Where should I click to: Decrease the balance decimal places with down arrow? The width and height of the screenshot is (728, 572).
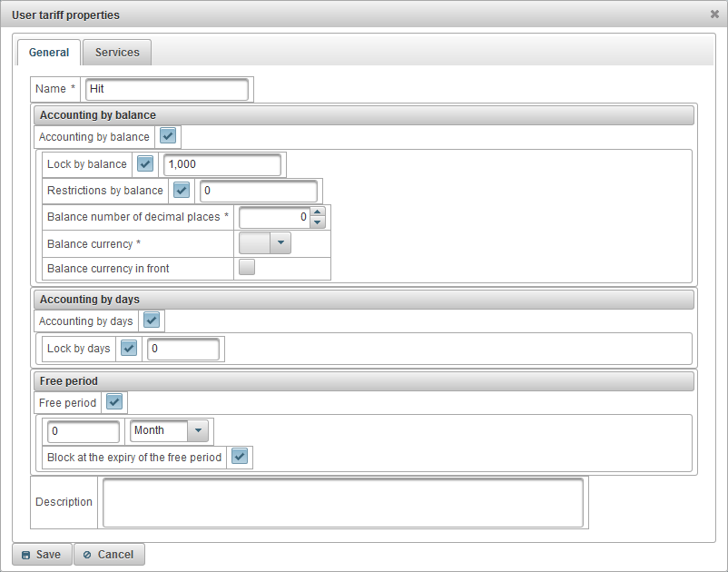[317, 222]
